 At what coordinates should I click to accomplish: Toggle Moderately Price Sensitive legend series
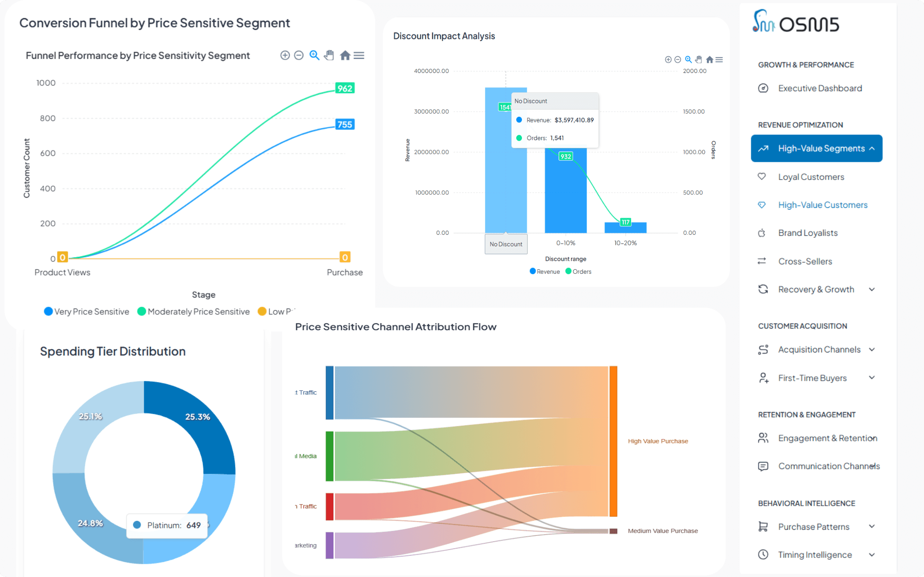[x=198, y=312]
